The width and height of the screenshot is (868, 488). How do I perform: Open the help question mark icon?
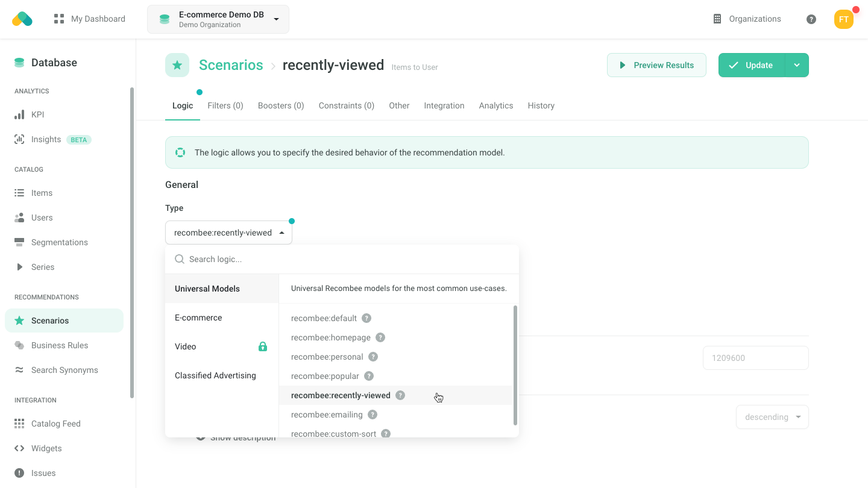coord(811,19)
